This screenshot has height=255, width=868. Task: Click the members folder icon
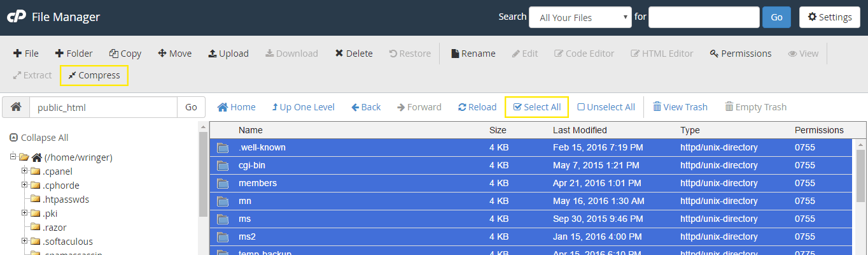click(223, 183)
